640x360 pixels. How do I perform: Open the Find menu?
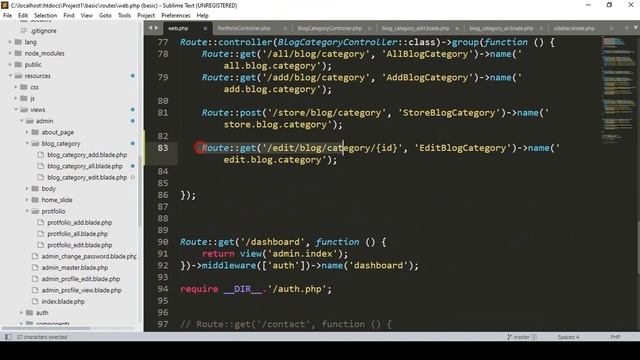(69, 16)
